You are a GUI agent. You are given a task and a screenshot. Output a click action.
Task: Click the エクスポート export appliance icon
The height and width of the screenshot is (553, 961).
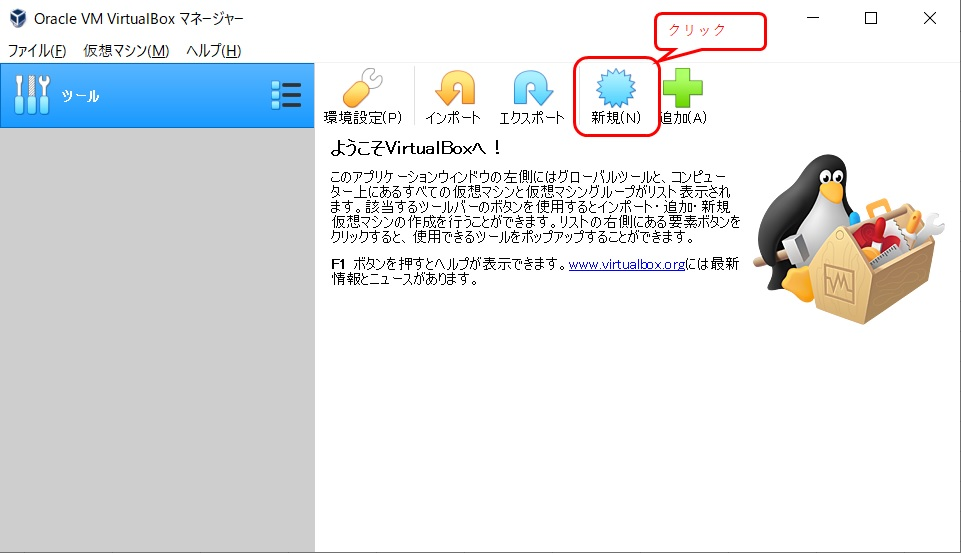[532, 96]
